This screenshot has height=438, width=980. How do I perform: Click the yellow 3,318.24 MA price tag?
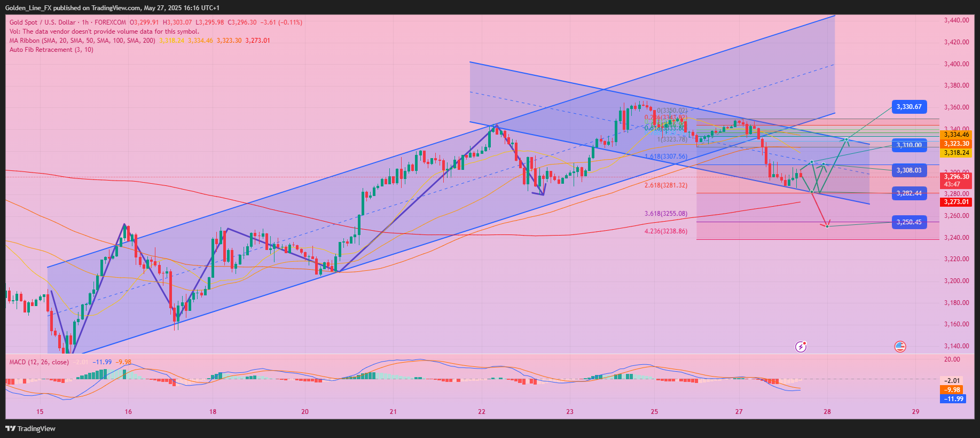coord(956,153)
